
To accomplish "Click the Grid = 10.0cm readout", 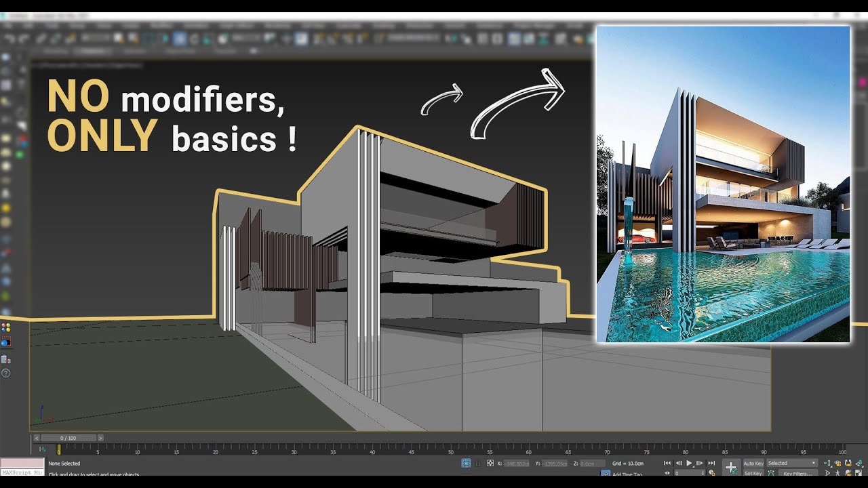I will pyautogui.click(x=628, y=464).
